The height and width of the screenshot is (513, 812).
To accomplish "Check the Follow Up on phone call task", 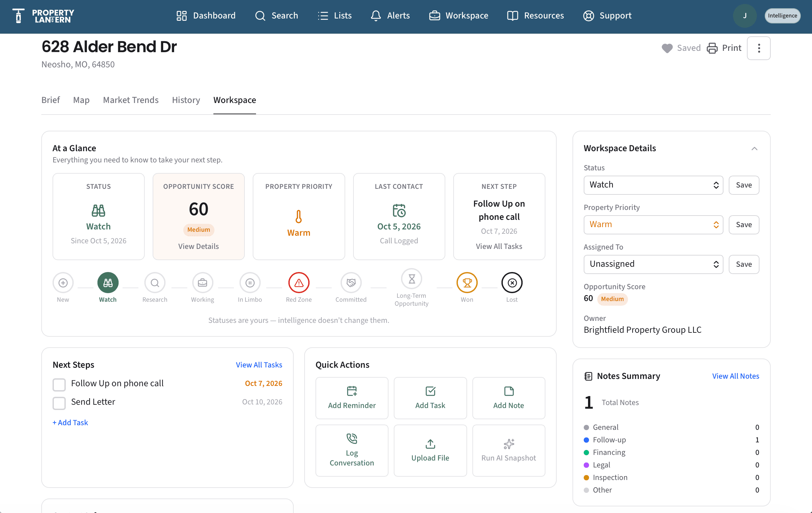I will (x=59, y=385).
